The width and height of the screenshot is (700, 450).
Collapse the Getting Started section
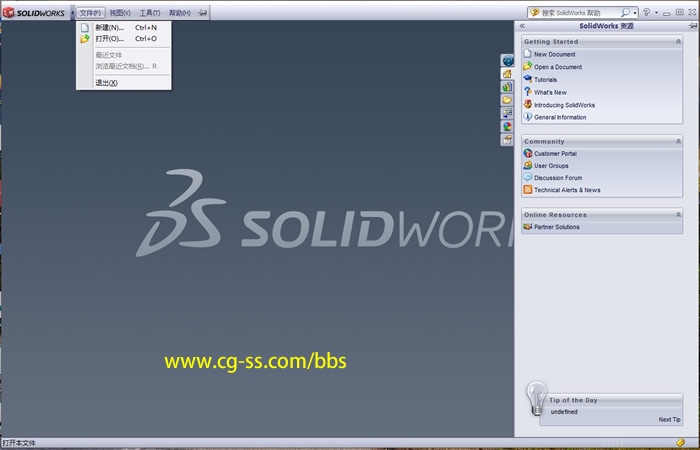pos(678,42)
